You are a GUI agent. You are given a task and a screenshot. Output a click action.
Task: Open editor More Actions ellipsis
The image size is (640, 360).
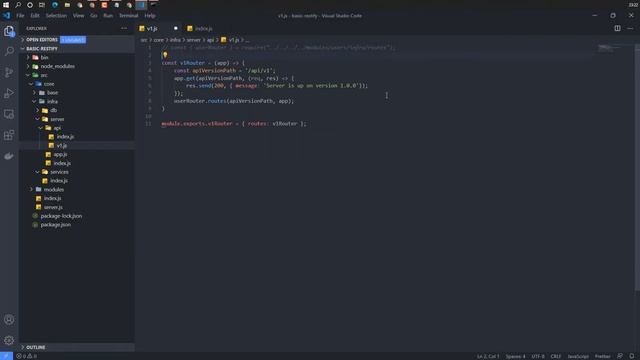pos(630,28)
